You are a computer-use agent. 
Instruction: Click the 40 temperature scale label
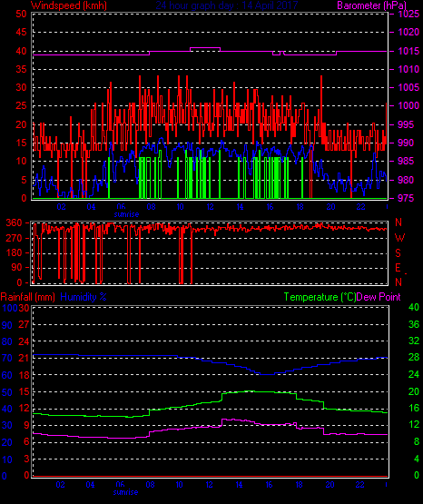414,307
